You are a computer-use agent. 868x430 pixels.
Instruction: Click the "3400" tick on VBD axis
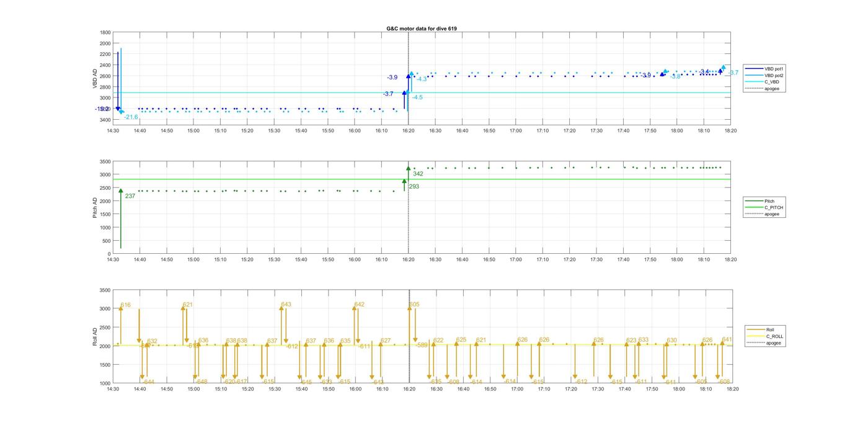pyautogui.click(x=105, y=120)
